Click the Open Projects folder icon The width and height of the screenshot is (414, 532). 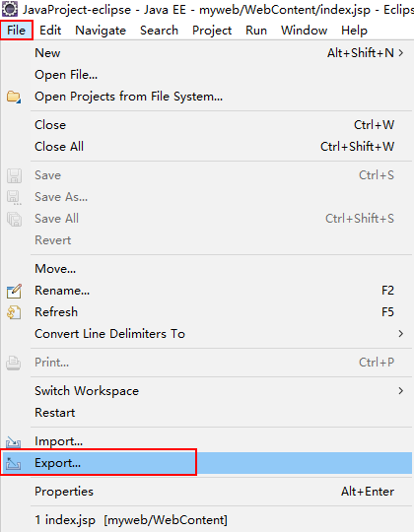14,97
